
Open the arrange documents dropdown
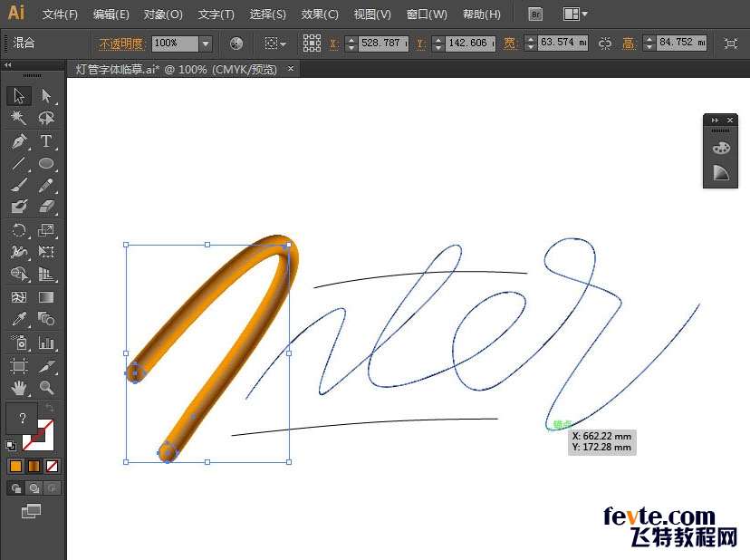(575, 14)
